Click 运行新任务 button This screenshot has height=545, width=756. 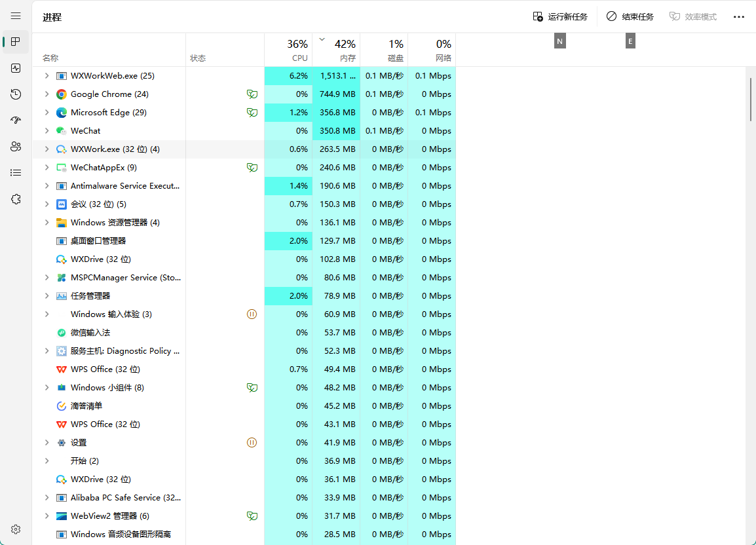(559, 16)
